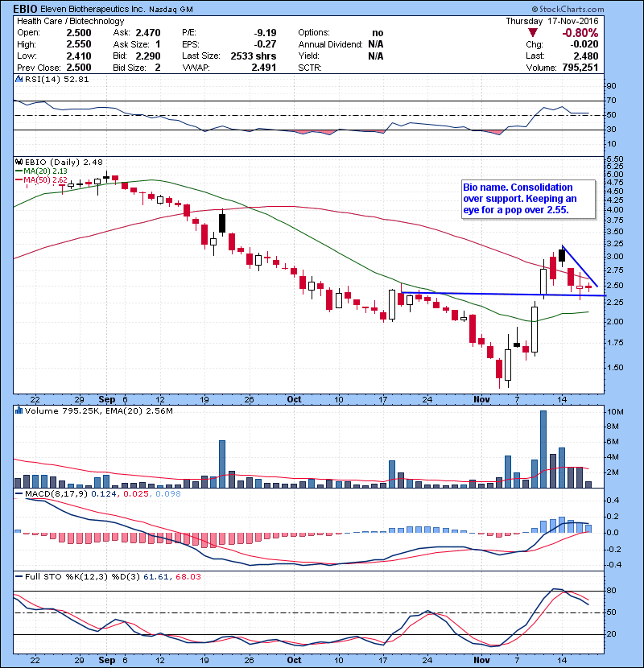
Task: Click the blue annotation note about 2.55 pop
Action: click(x=529, y=199)
